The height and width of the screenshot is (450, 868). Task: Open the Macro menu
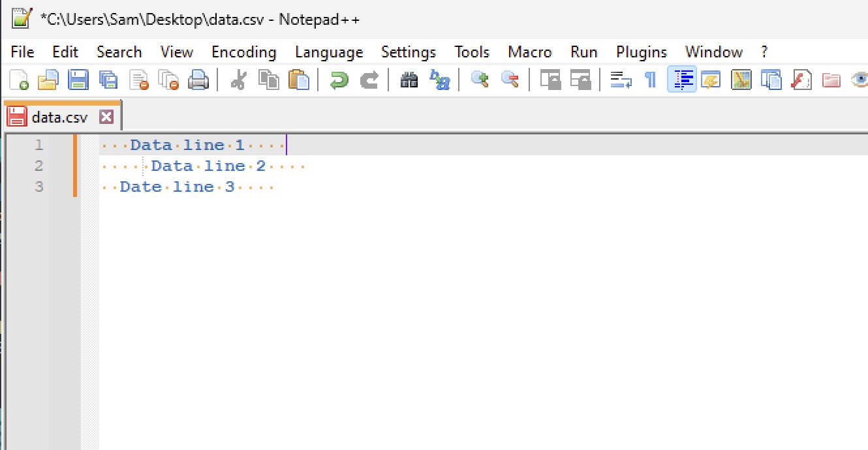[x=529, y=52]
